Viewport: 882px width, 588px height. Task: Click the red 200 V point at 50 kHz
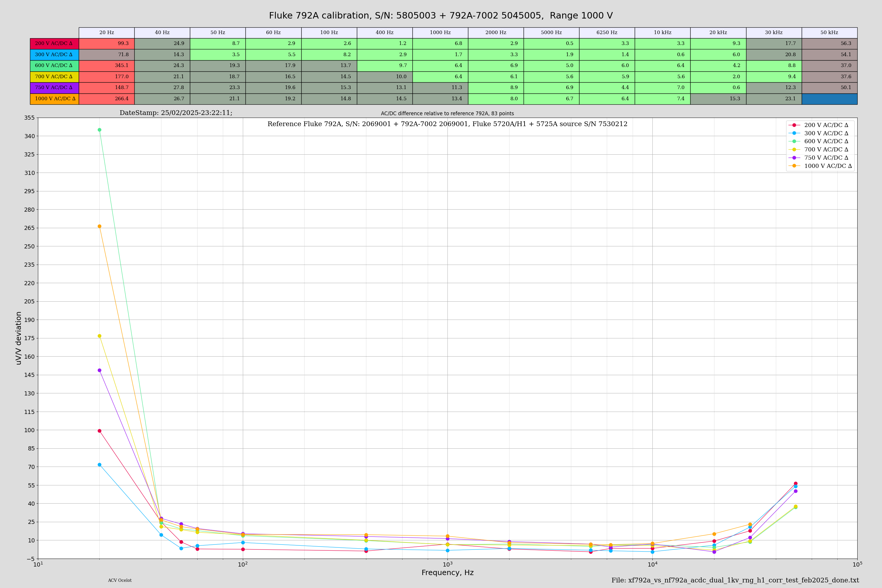796,484
